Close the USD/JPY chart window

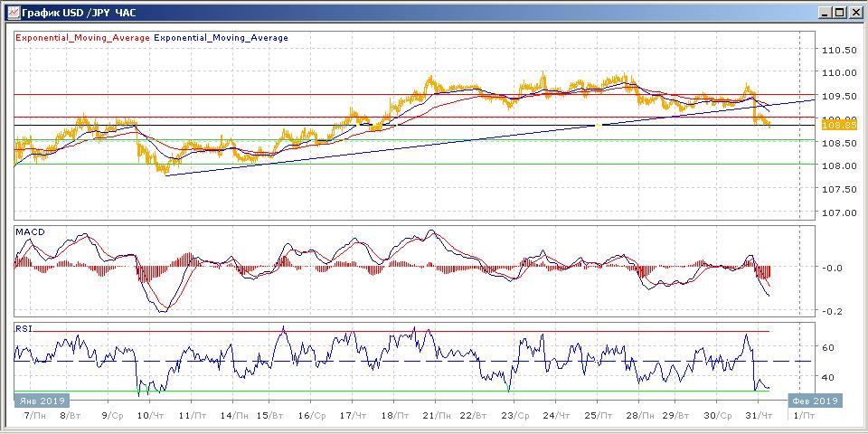(854, 12)
